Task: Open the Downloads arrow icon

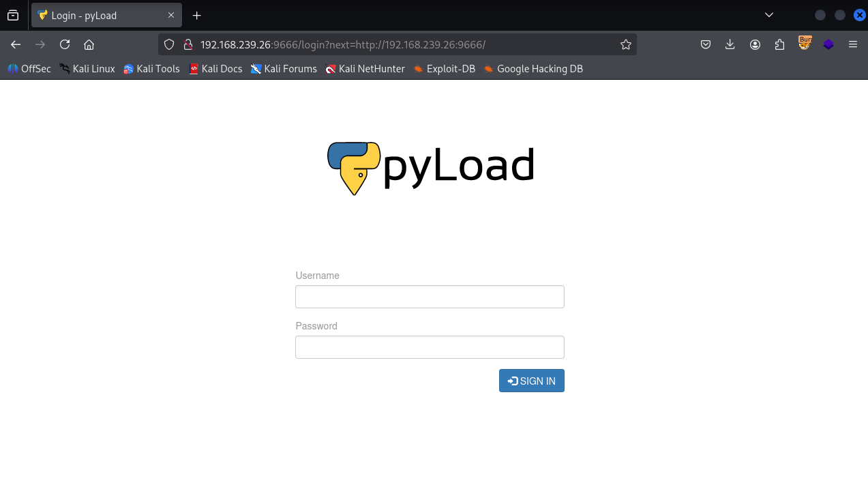Action: click(730, 44)
